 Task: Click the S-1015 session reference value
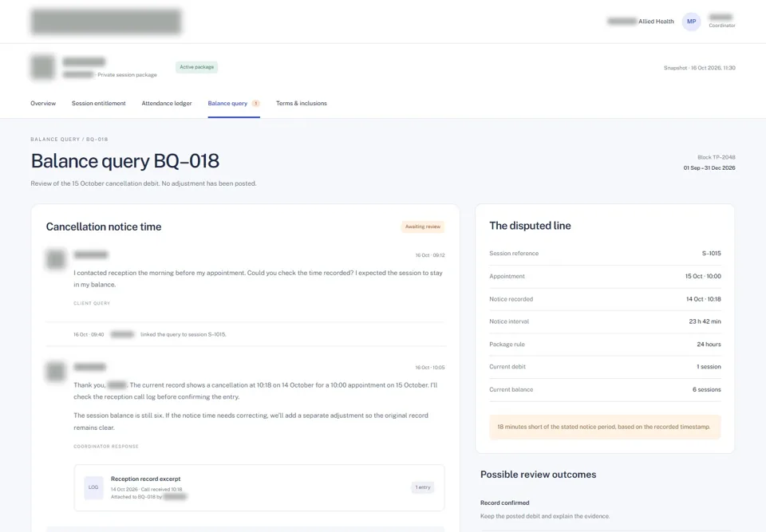tap(711, 253)
